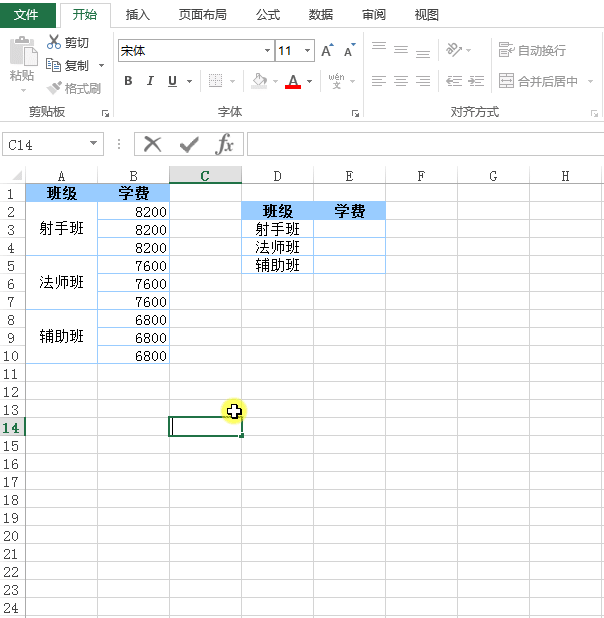The width and height of the screenshot is (604, 618).
Task: Toggle wrap text (自动换行) option
Action: click(x=532, y=50)
